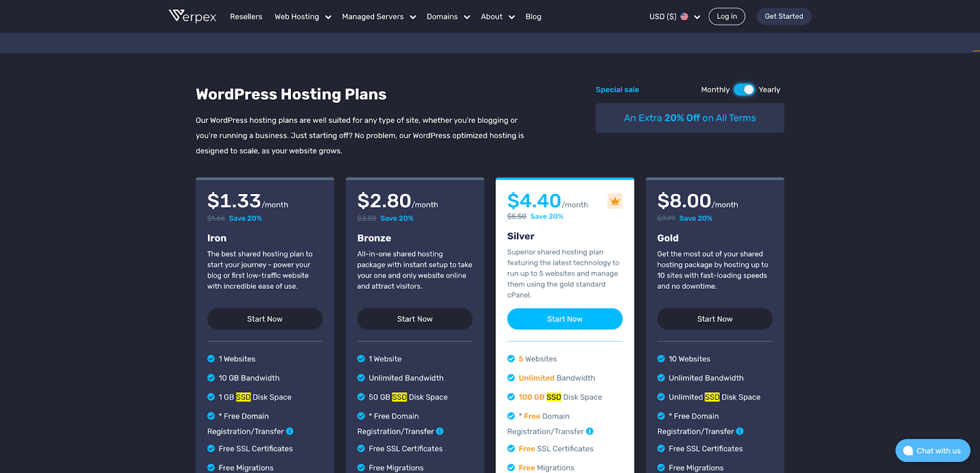The width and height of the screenshot is (980, 473).
Task: Open Gold plan domain registration info icon
Action: [x=740, y=431]
